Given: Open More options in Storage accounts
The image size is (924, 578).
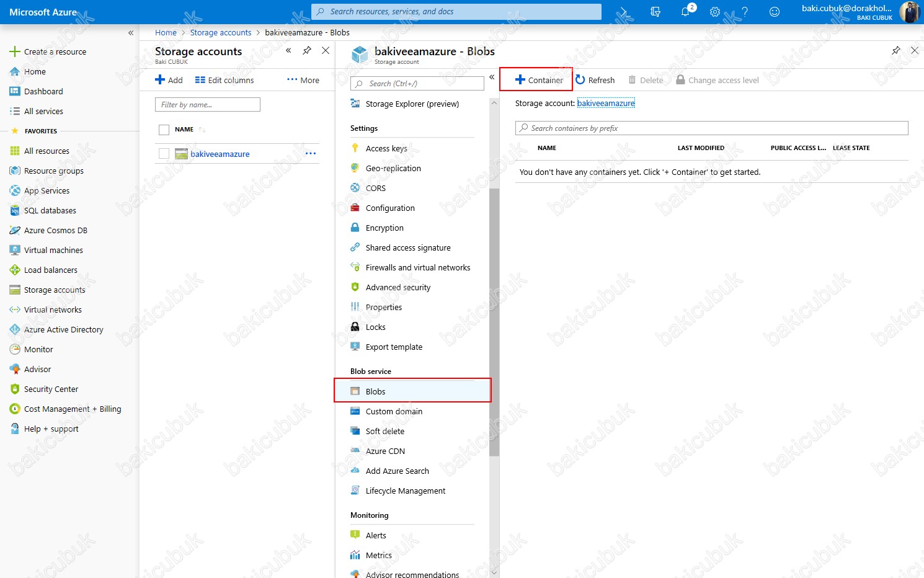Looking at the screenshot, I should coord(303,80).
